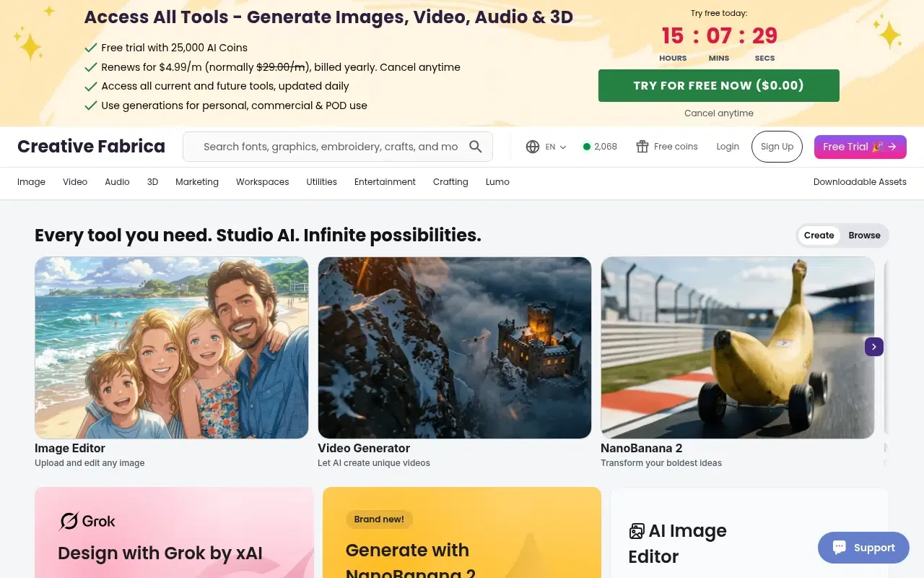This screenshot has width=924, height=578.
Task: Click the NanoBanana 2 title
Action: tap(641, 448)
